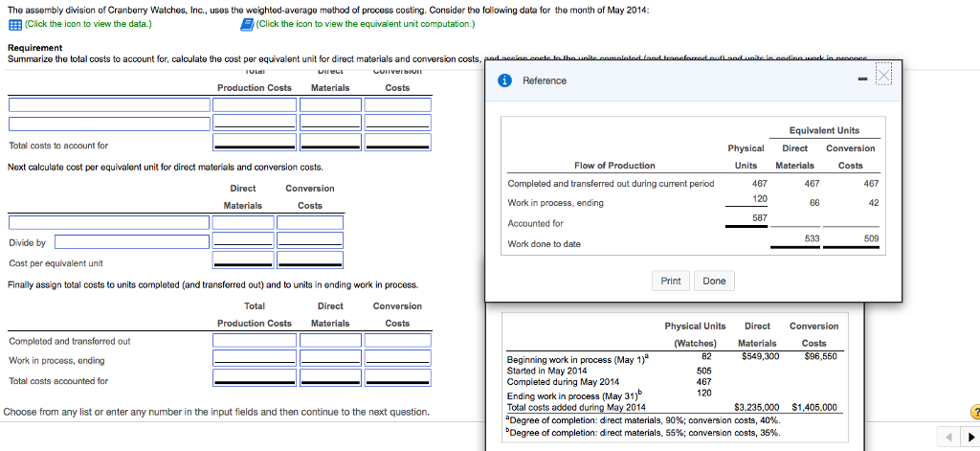980x451 pixels.
Task: Advance to the next question arrow
Action: pyautogui.click(x=969, y=437)
